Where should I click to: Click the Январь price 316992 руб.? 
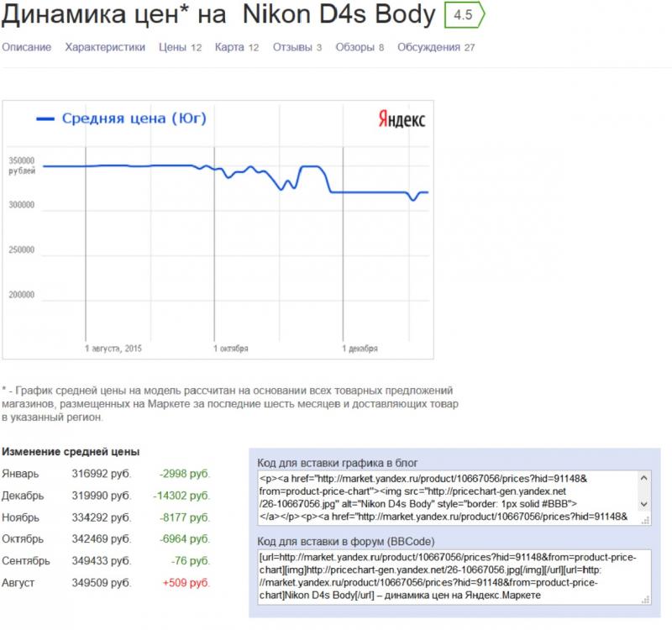point(102,474)
